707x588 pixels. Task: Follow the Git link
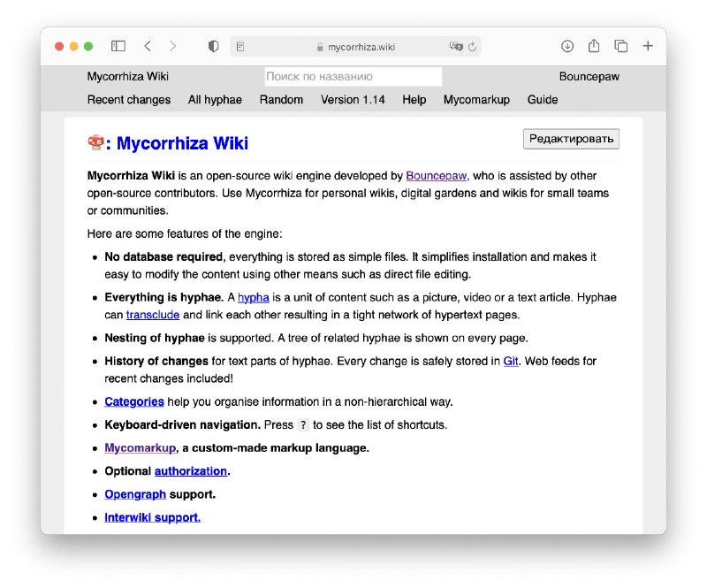[511, 361]
